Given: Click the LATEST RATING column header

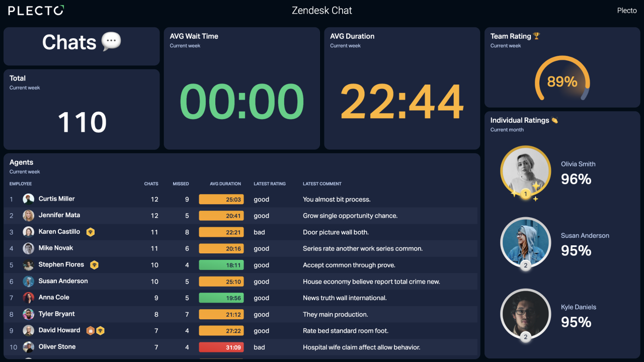Looking at the screenshot, I should (x=270, y=184).
